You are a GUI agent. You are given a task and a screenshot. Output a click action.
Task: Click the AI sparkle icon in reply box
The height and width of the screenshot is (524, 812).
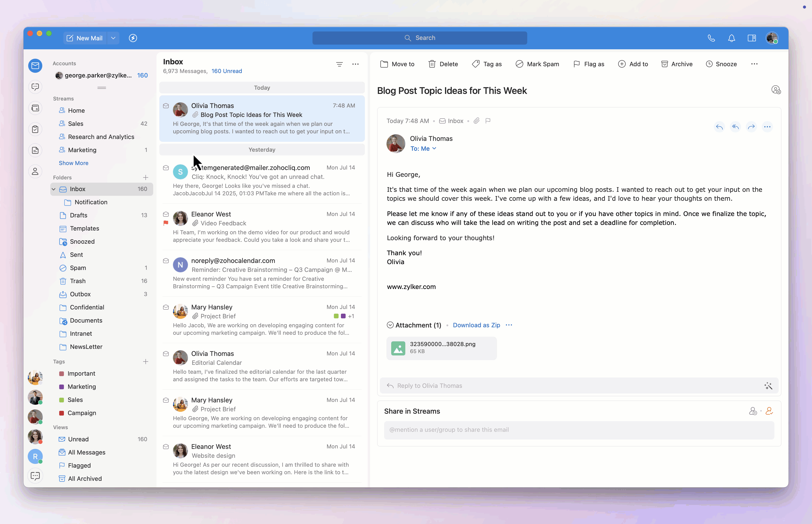pyautogui.click(x=768, y=386)
